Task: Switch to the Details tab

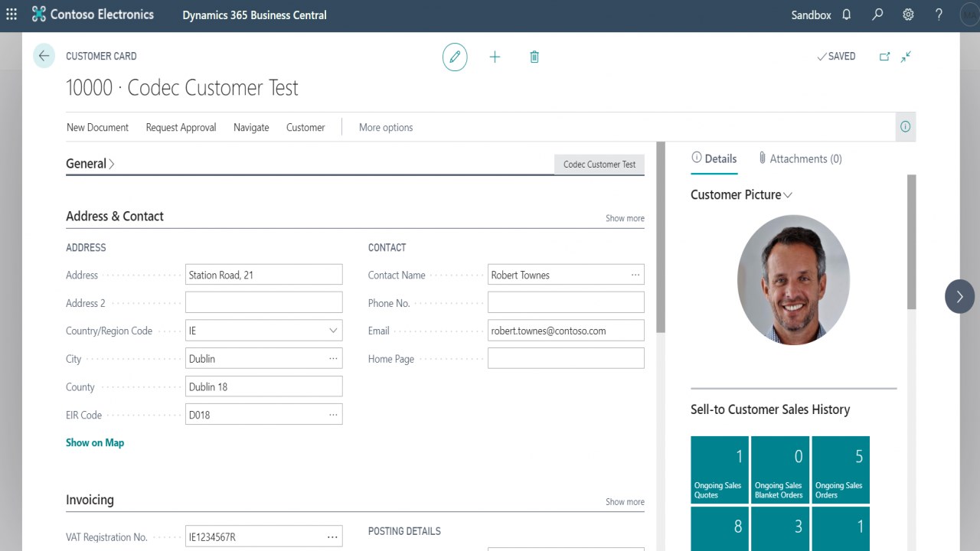Action: coord(714,158)
